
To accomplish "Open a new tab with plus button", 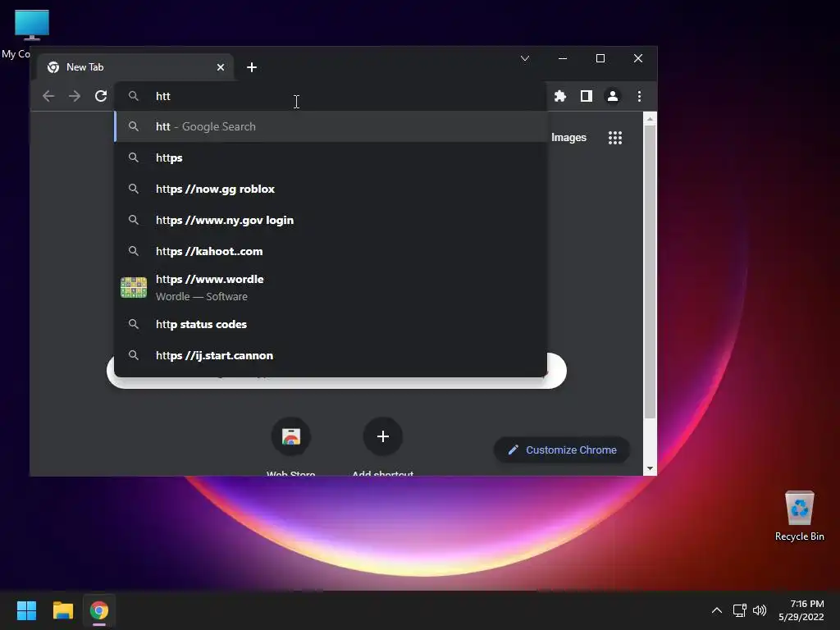I will (x=252, y=67).
